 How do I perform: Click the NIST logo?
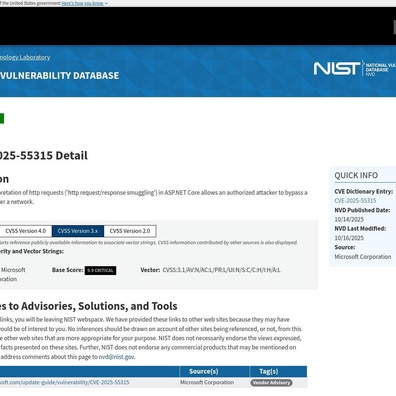tap(337, 69)
